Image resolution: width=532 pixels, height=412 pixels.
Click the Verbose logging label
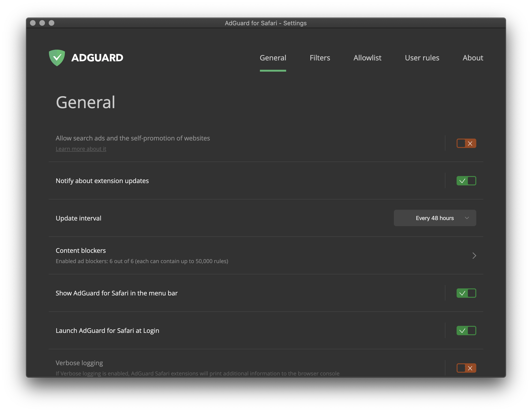[79, 363]
